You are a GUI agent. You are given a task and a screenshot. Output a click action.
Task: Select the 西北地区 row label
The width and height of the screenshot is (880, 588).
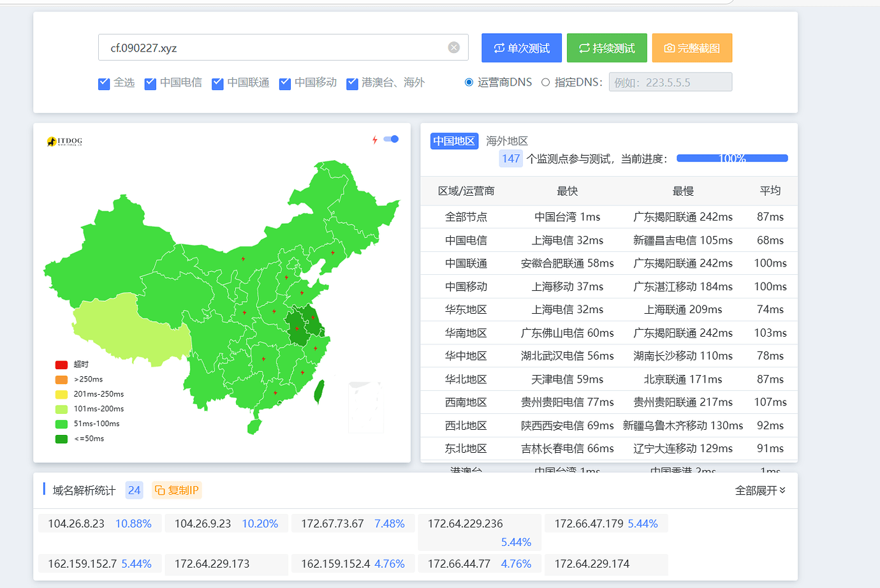(x=466, y=425)
